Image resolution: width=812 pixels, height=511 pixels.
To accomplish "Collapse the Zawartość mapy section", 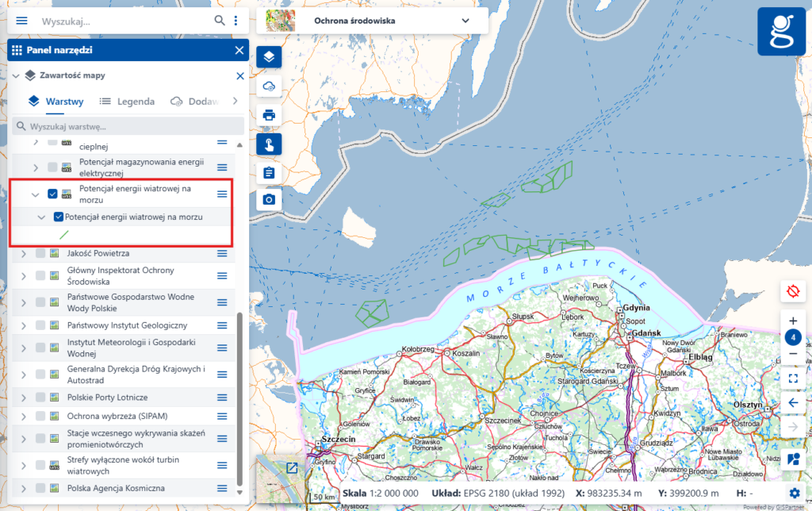I will (14, 76).
